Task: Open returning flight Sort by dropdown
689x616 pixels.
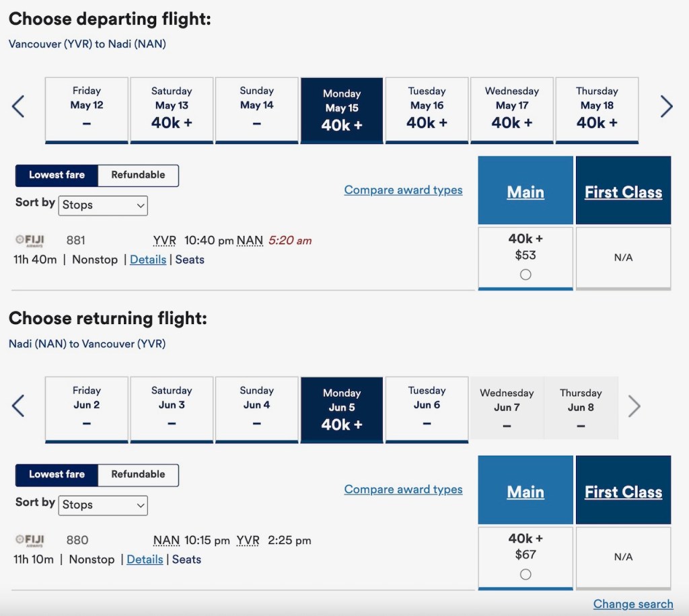Action: click(104, 505)
